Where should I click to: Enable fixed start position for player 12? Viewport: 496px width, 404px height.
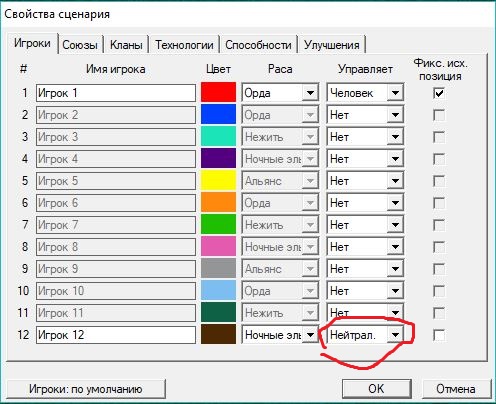(439, 335)
